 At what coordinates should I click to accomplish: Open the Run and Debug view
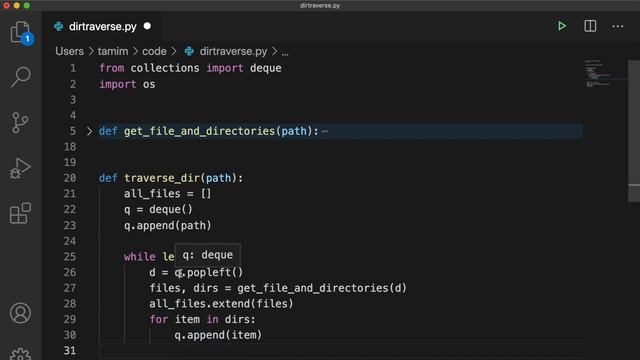pyautogui.click(x=20, y=168)
